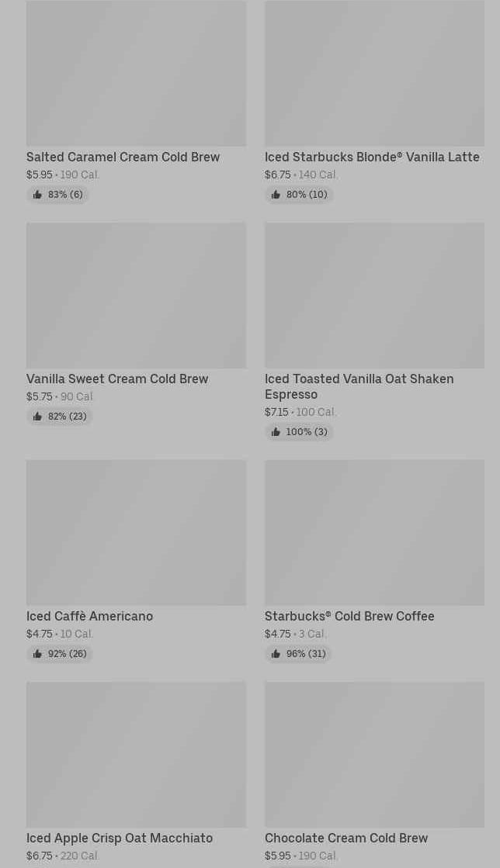This screenshot has width=500, height=868.
Task: Click thumbs-up icon under Vanilla Sweet Cream Cold Brew
Action: click(x=37, y=417)
